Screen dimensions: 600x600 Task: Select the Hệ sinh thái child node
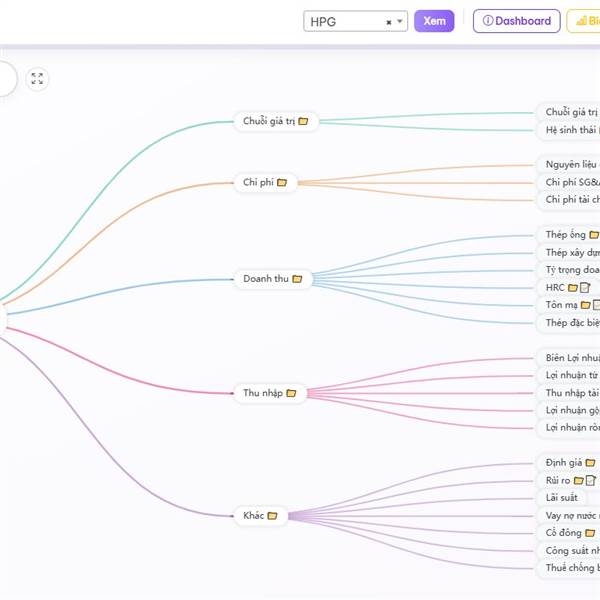(568, 130)
